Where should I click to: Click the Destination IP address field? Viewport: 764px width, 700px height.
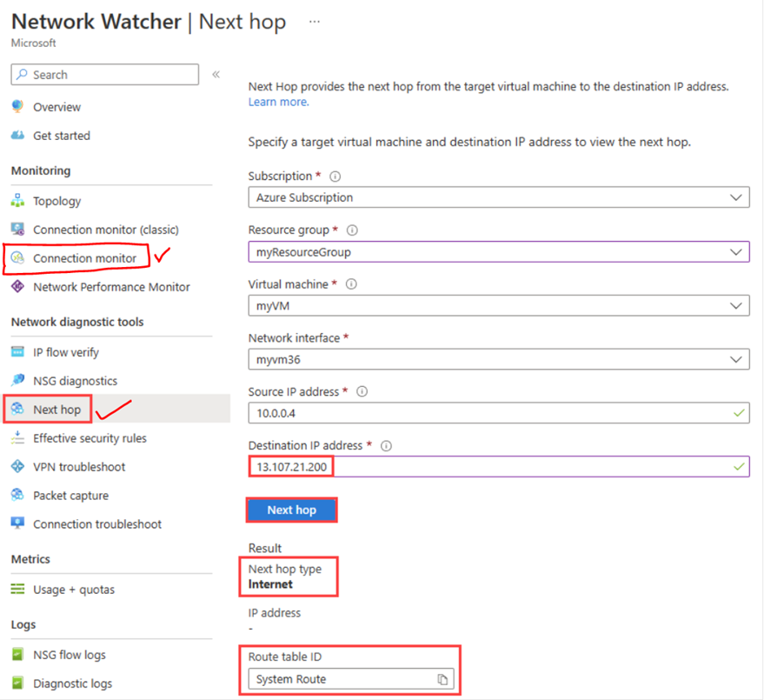tap(499, 466)
